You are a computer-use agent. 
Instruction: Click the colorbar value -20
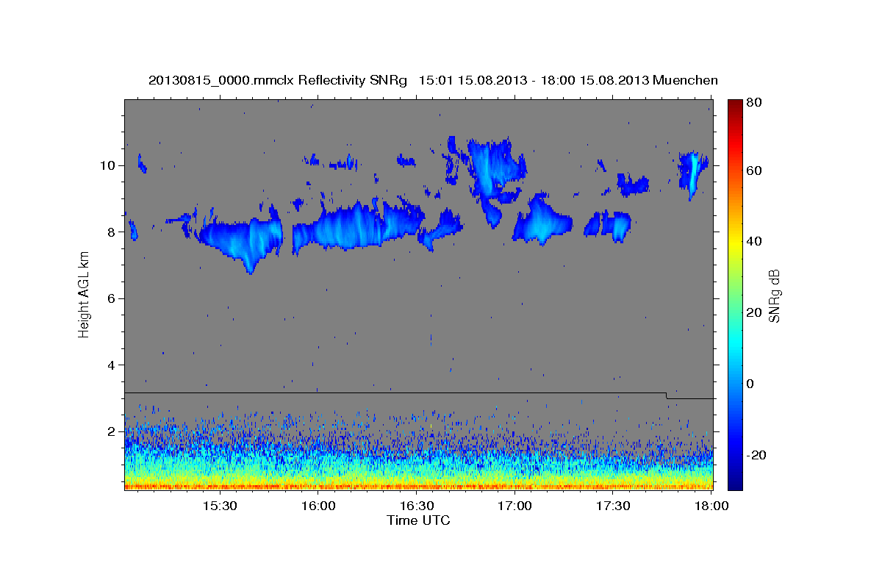[x=755, y=455]
